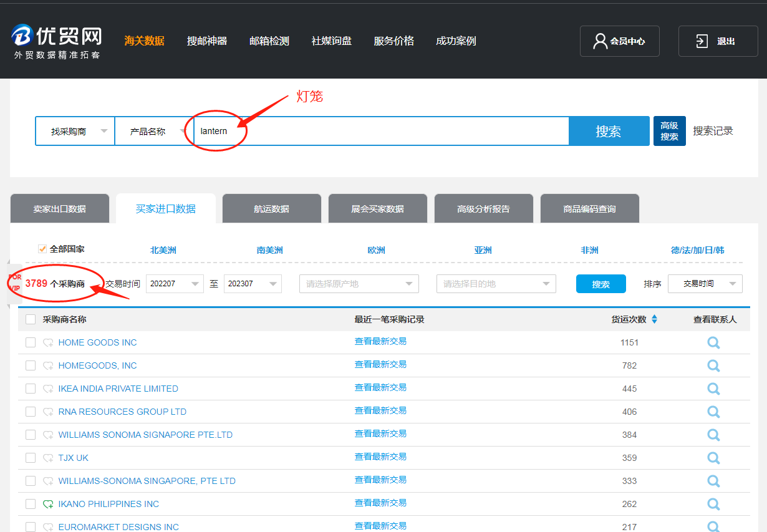Click the 退出 logout icon button
This screenshot has height=532, width=767.
[x=717, y=41]
